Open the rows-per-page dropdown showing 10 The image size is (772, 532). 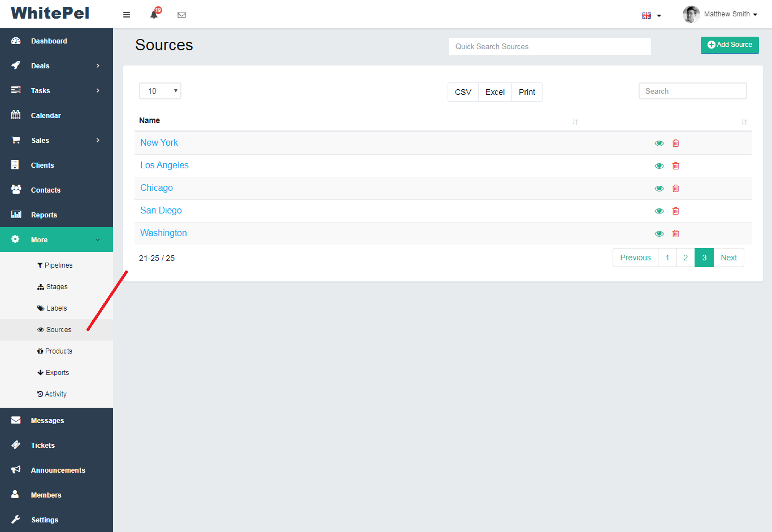[160, 91]
